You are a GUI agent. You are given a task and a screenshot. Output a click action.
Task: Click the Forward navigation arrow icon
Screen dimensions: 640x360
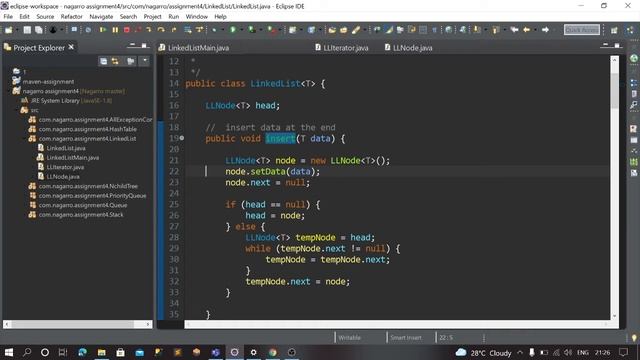coord(545,30)
